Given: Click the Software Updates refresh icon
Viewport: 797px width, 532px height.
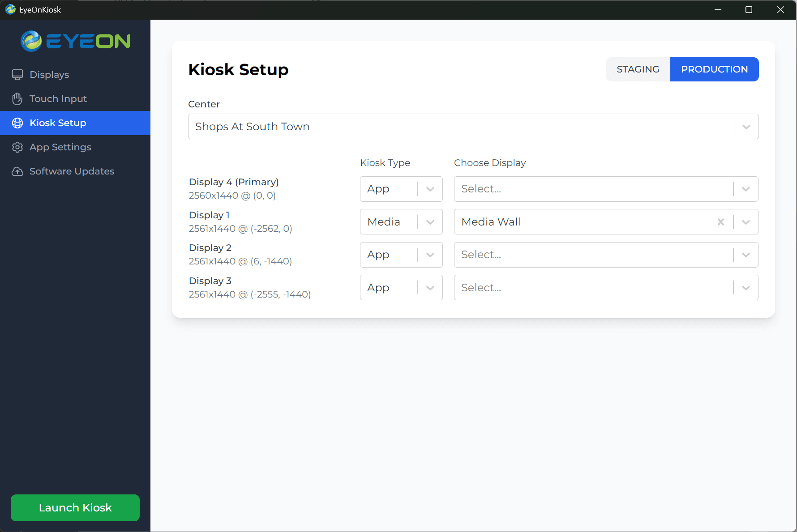Looking at the screenshot, I should click(x=17, y=171).
